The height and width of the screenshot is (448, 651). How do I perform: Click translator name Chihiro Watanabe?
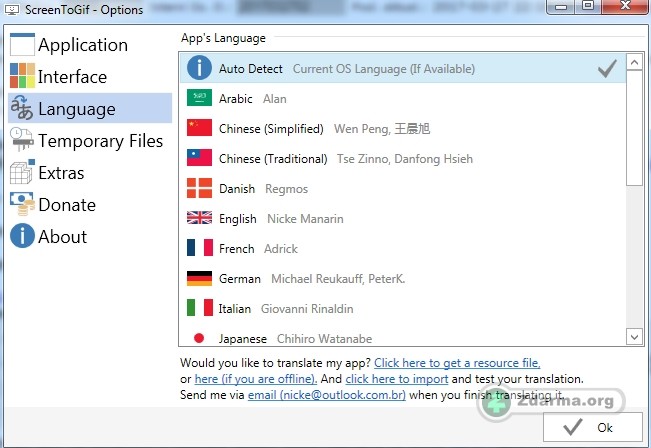point(324,339)
